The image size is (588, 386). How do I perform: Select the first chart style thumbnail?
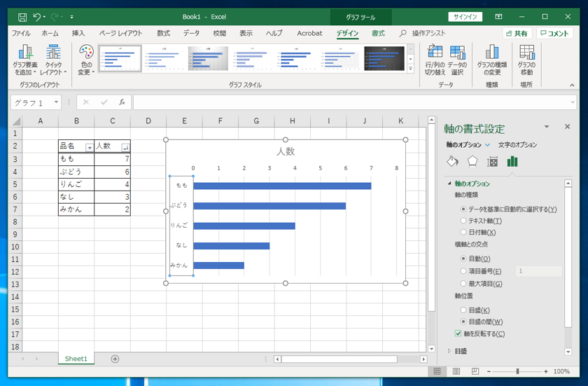[x=120, y=59]
